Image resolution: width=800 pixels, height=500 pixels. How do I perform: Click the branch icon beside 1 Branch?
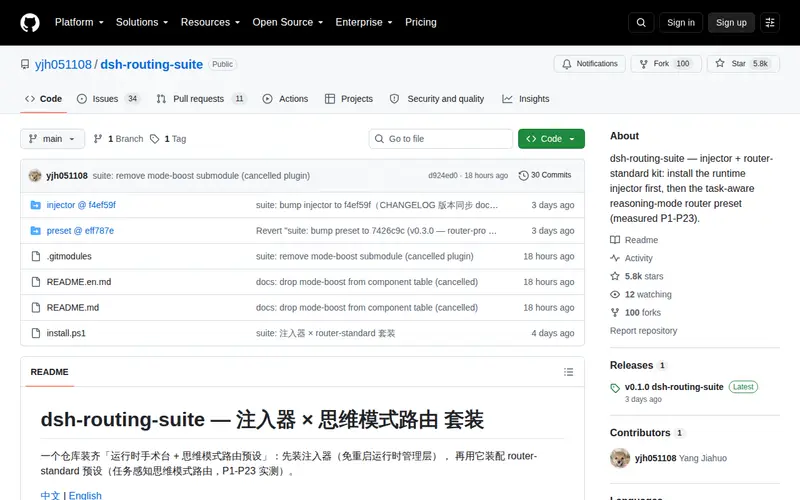(x=98, y=139)
